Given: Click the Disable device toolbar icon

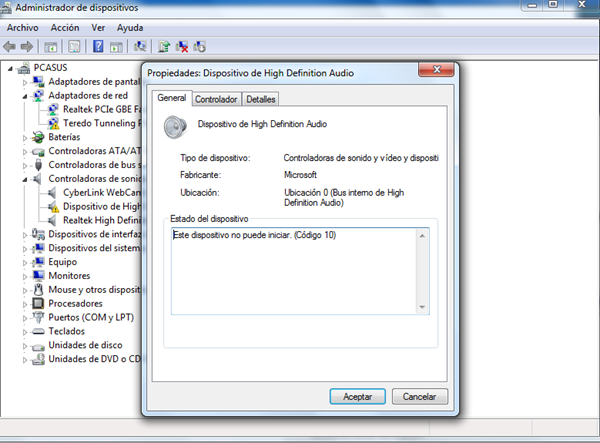Looking at the screenshot, I should pyautogui.click(x=199, y=47).
